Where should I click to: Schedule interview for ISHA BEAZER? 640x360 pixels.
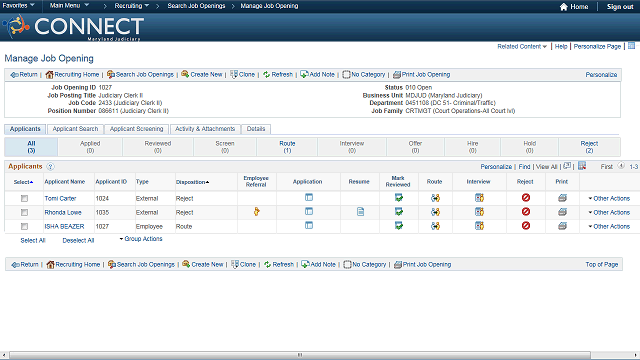pyautogui.click(x=479, y=226)
